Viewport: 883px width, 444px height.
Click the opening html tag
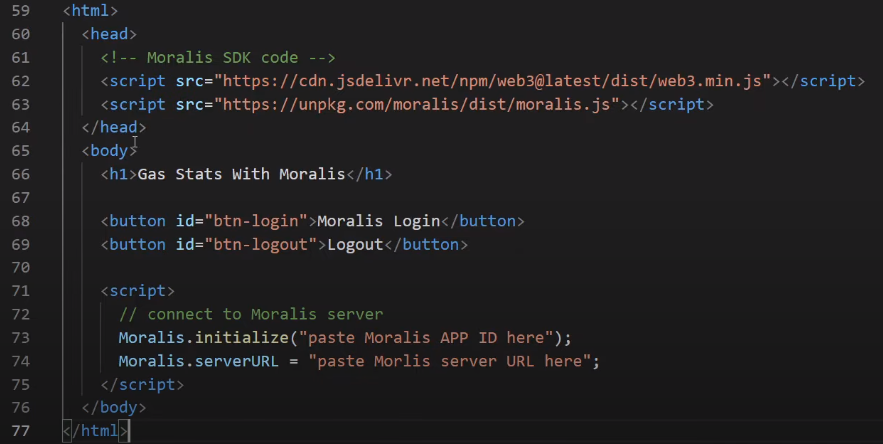[90, 11]
